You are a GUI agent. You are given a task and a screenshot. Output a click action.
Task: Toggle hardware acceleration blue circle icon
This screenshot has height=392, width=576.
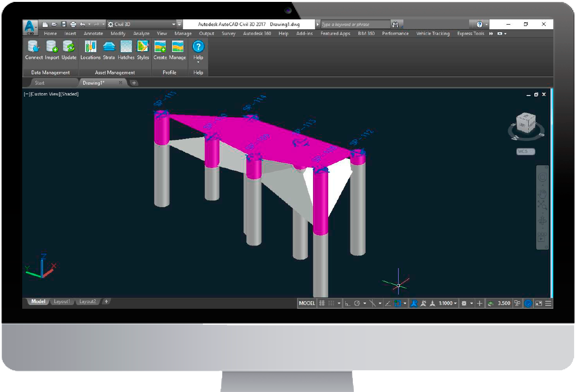tap(528, 304)
